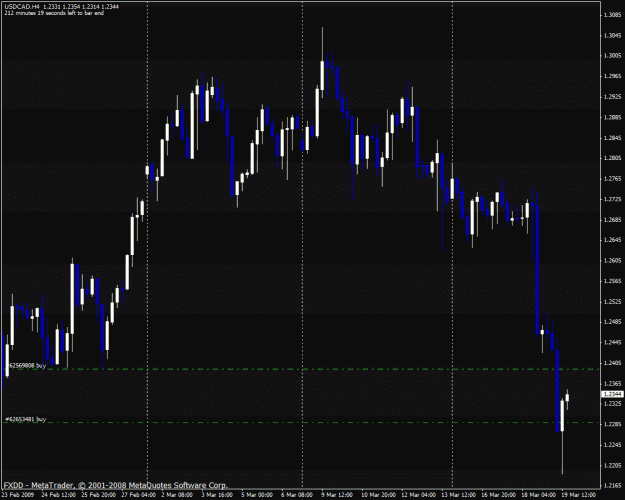Click the 1.3005 price axis label

(x=613, y=55)
